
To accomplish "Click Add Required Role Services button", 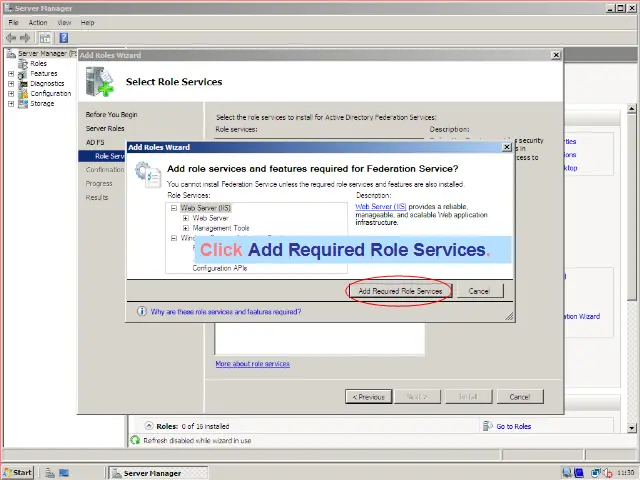I will click(400, 291).
